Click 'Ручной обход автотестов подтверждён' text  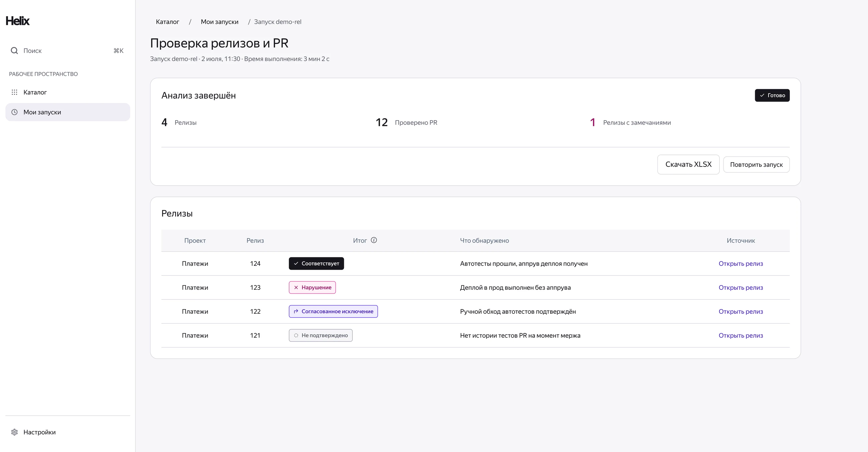[x=517, y=311]
